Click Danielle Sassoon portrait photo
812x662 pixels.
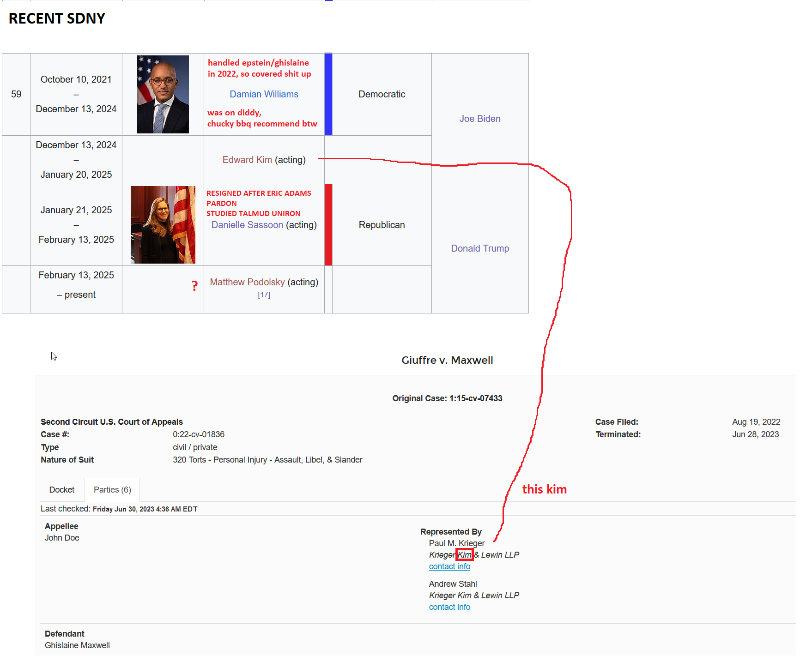point(163,225)
